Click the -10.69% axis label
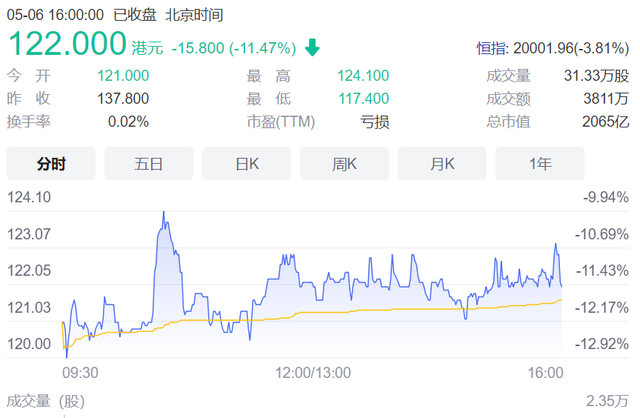 click(x=602, y=234)
